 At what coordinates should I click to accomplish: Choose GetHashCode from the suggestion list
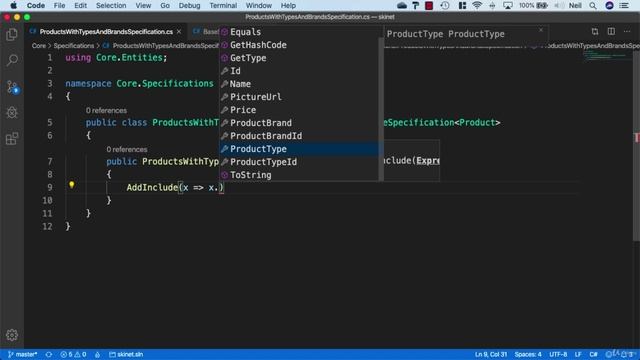299,45
